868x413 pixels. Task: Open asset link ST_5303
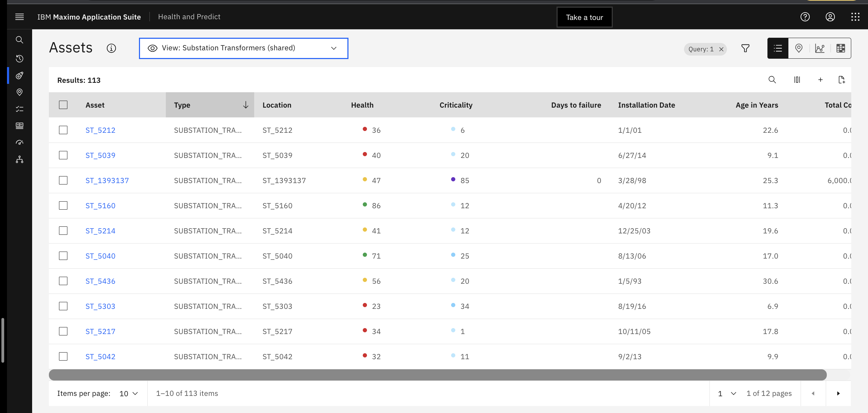click(100, 306)
